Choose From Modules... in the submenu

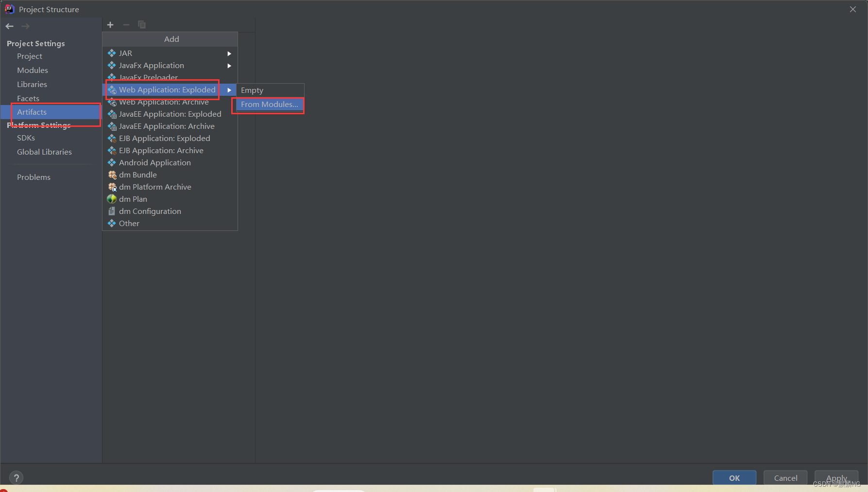click(270, 105)
